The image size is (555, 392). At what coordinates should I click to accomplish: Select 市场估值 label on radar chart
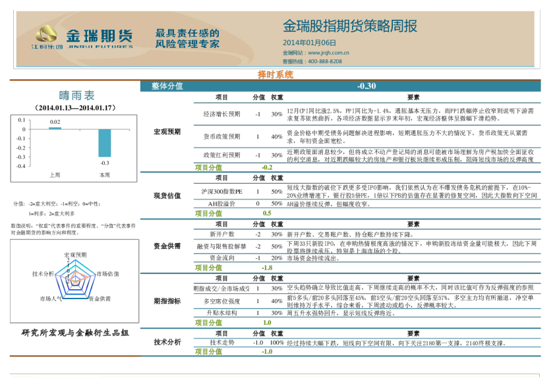(107, 273)
